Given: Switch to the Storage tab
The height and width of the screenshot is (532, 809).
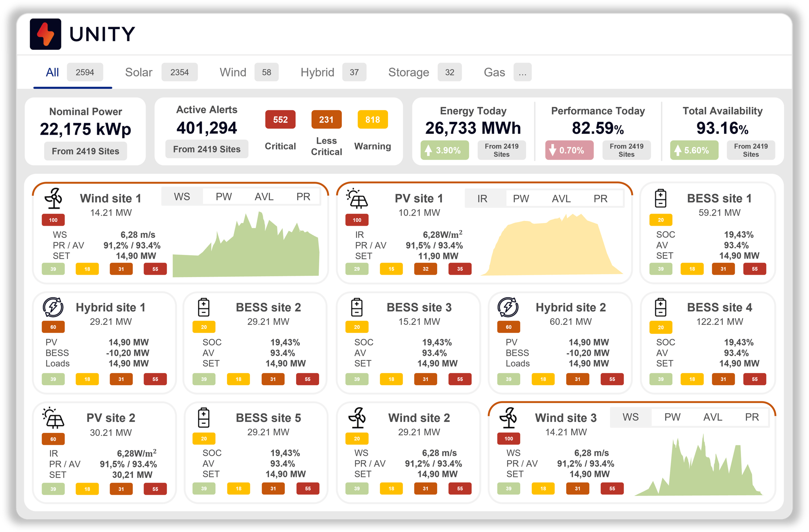Looking at the screenshot, I should click(409, 72).
